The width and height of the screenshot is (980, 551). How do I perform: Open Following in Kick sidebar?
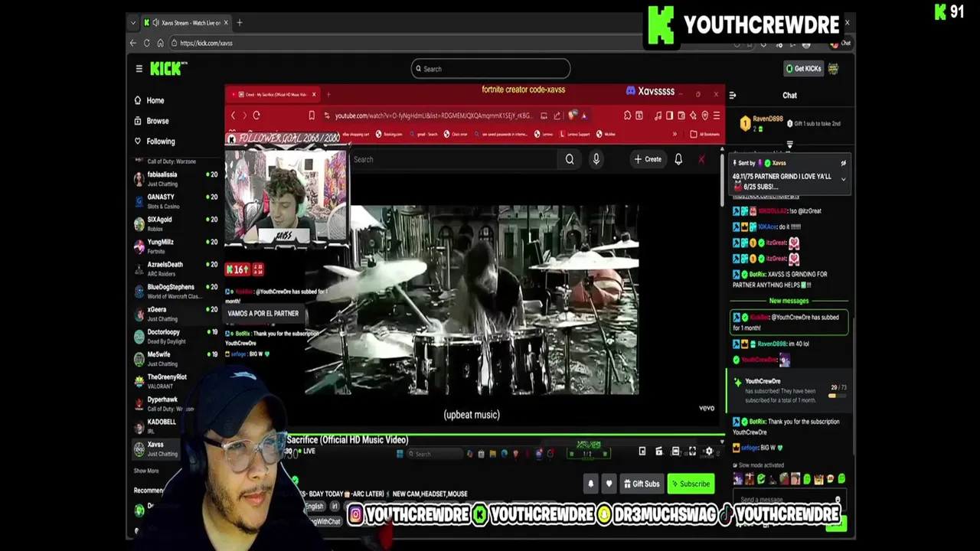coord(154,142)
